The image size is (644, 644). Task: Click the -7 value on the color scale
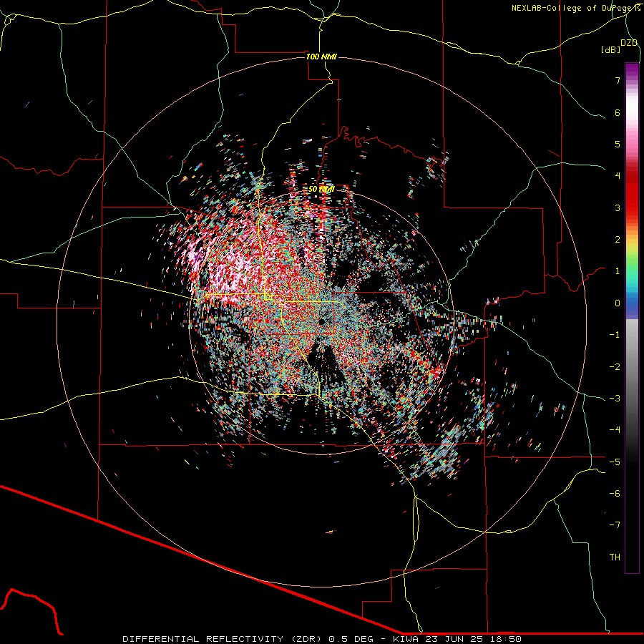pos(615,525)
